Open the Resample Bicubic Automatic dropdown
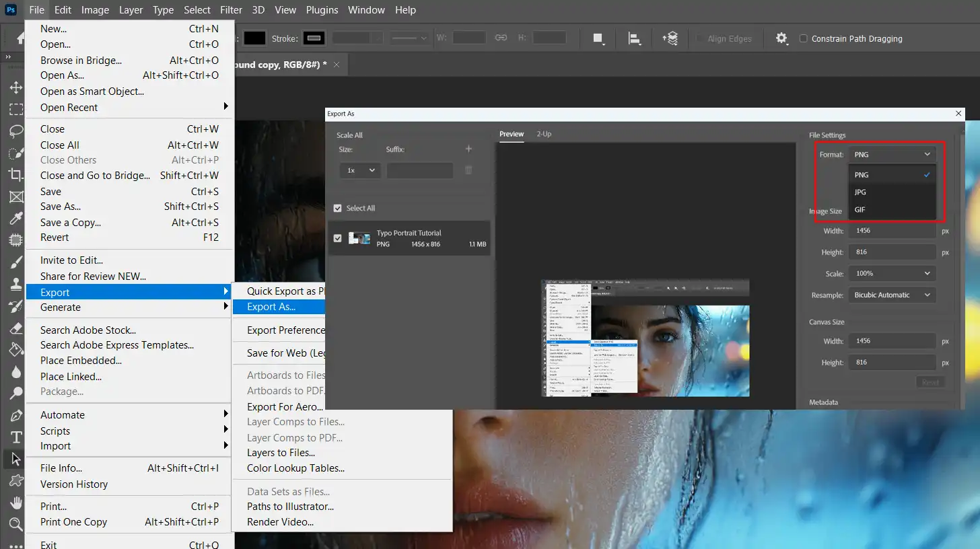 [892, 295]
